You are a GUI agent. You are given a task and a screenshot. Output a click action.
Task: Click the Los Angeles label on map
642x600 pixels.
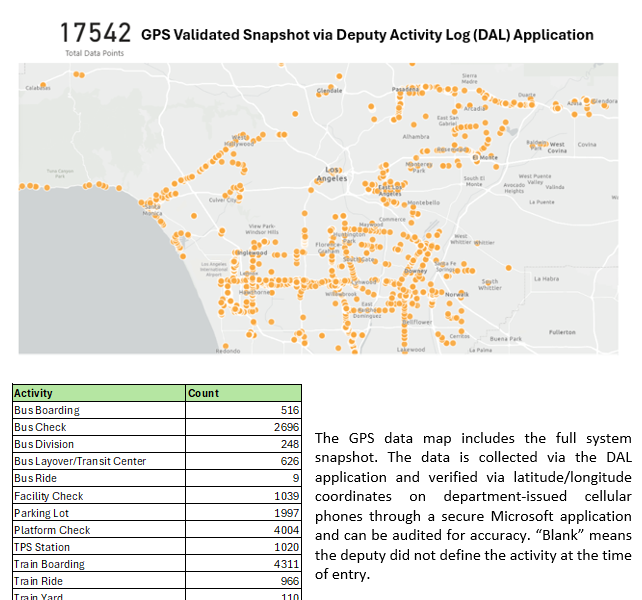pyautogui.click(x=331, y=173)
